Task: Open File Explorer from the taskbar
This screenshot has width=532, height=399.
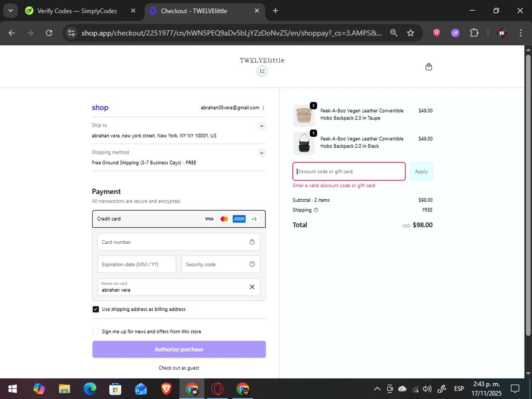Action: pyautogui.click(x=64, y=389)
